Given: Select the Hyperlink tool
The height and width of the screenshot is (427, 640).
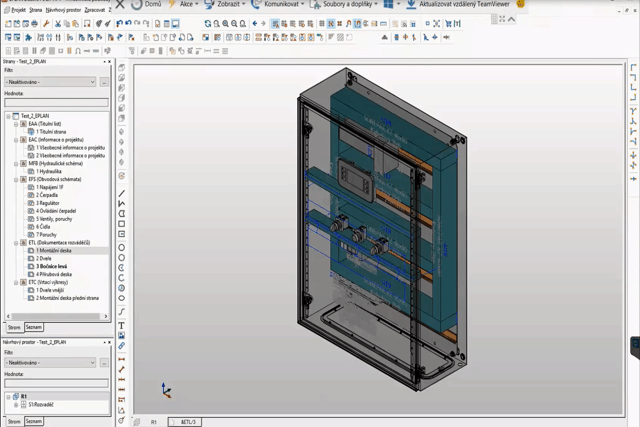Looking at the screenshot, I should [x=122, y=346].
